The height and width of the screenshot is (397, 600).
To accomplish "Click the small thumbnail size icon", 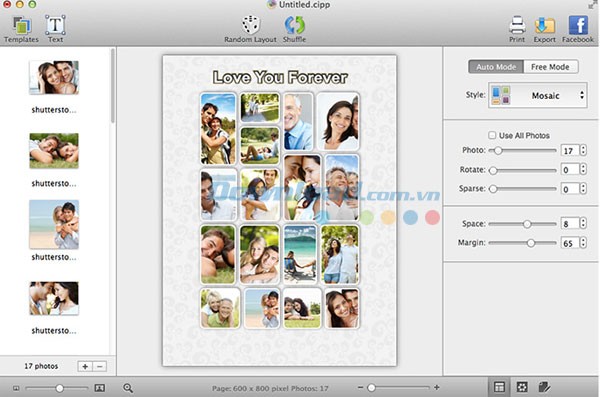I will tap(16, 388).
